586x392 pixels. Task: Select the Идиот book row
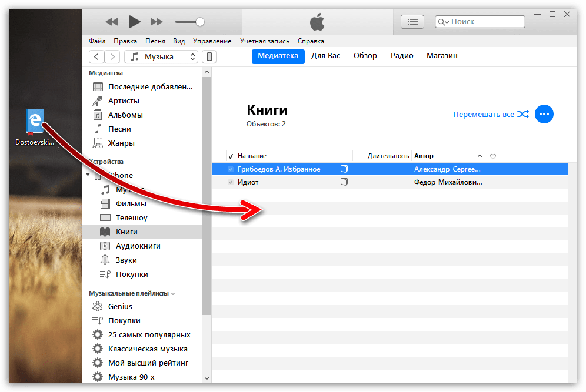pos(390,182)
